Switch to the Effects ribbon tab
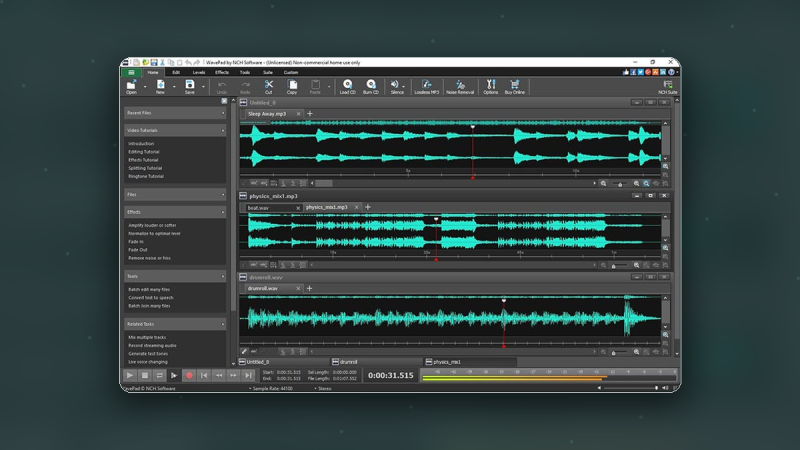 click(x=222, y=72)
